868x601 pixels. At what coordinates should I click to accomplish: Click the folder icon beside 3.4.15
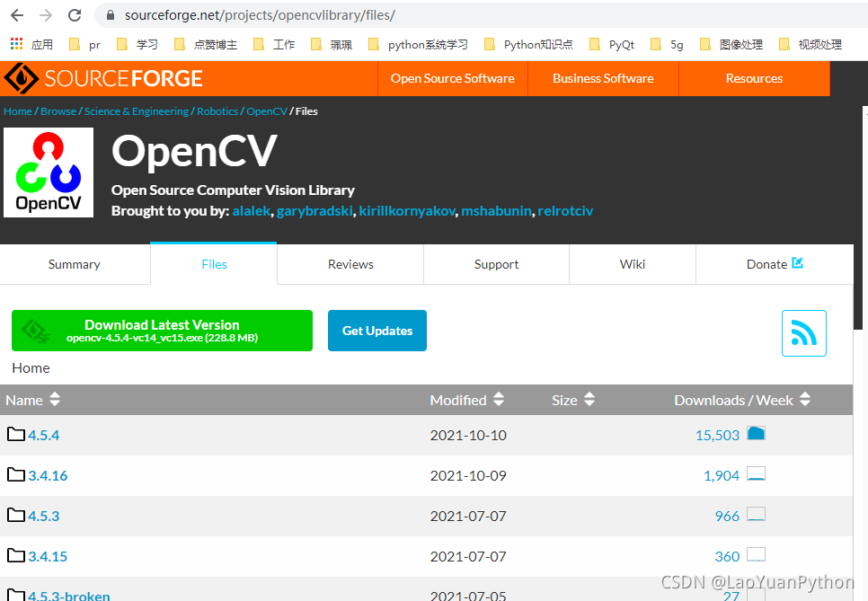pos(16,555)
